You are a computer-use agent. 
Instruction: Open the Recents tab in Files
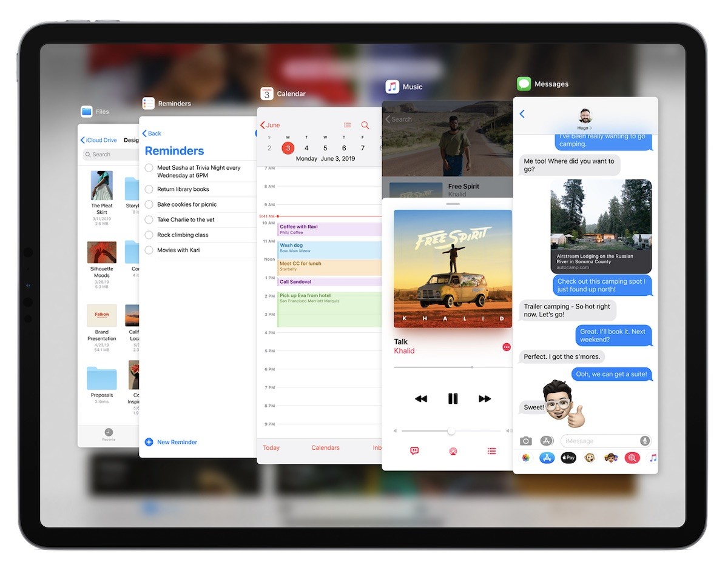click(x=109, y=434)
